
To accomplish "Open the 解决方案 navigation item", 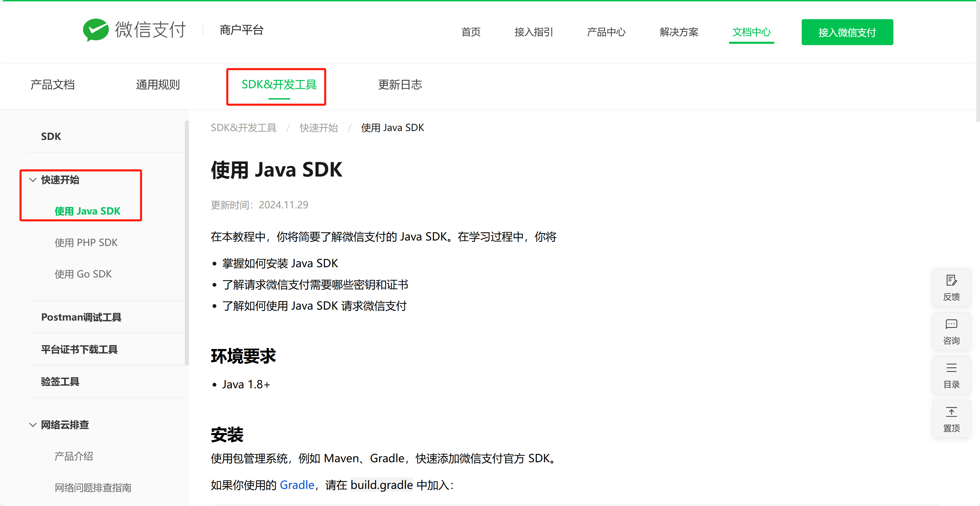I will (x=679, y=32).
